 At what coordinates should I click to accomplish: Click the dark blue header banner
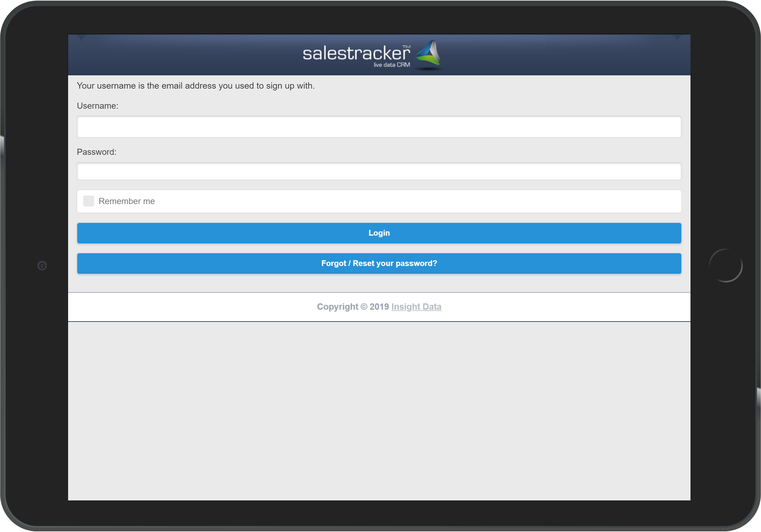199,55
